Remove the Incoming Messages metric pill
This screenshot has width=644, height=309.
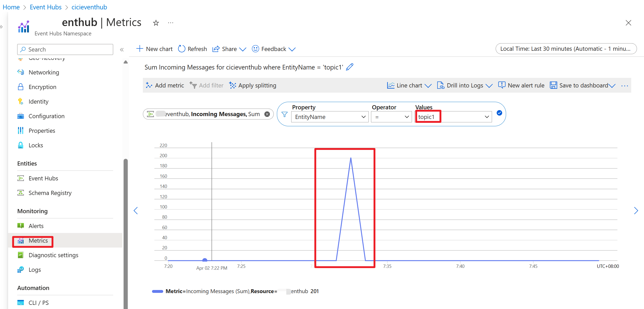tap(267, 114)
